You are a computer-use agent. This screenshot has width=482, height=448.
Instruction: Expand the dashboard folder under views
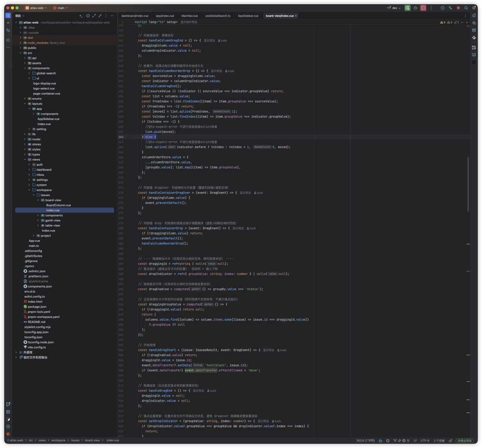pyautogui.click(x=29, y=170)
